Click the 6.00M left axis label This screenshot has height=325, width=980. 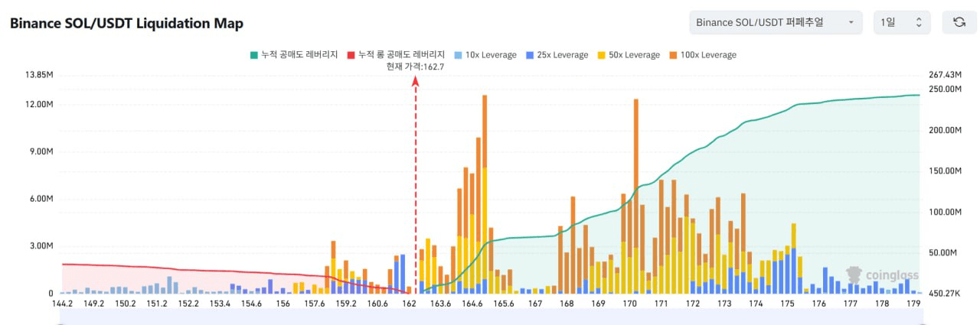click(41, 199)
